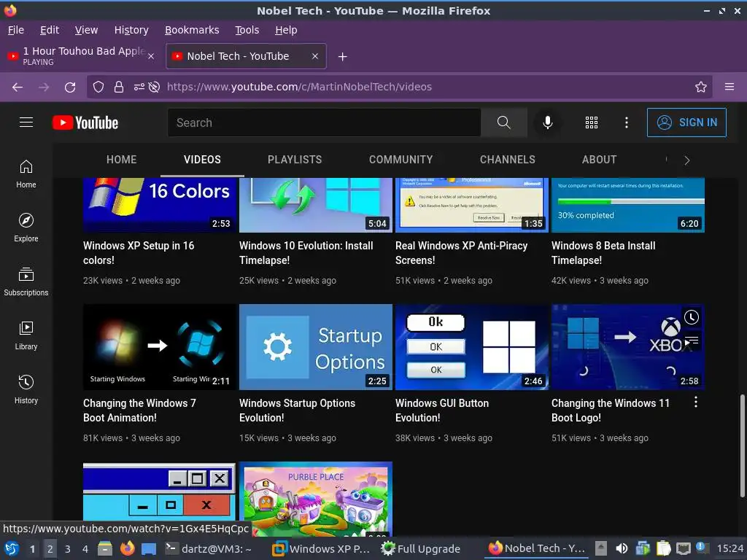Click the Ok buttons GUI evolution thumbnail
Screen dimensions: 747x560
(x=472, y=347)
